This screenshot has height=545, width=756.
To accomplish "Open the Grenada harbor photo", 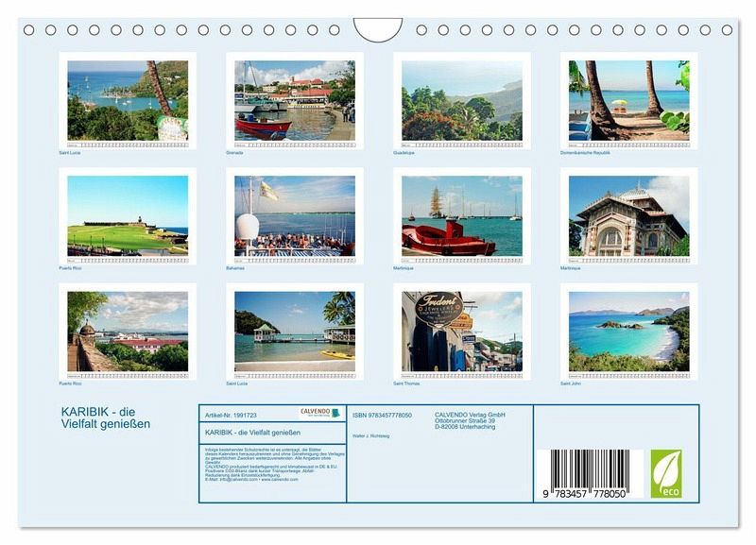I will click(295, 101).
